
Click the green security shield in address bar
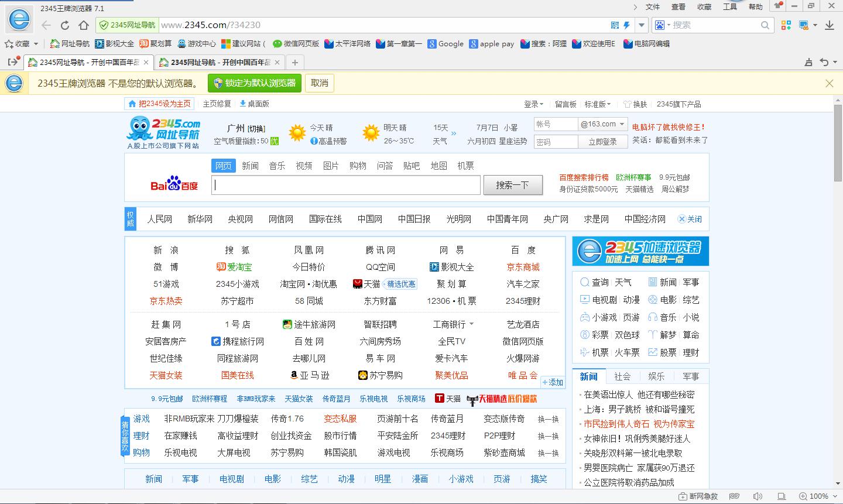pyautogui.click(x=104, y=25)
